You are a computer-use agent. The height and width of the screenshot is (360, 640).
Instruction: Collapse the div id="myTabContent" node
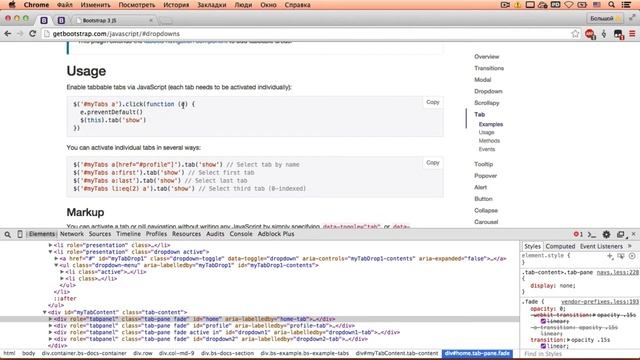[45, 312]
